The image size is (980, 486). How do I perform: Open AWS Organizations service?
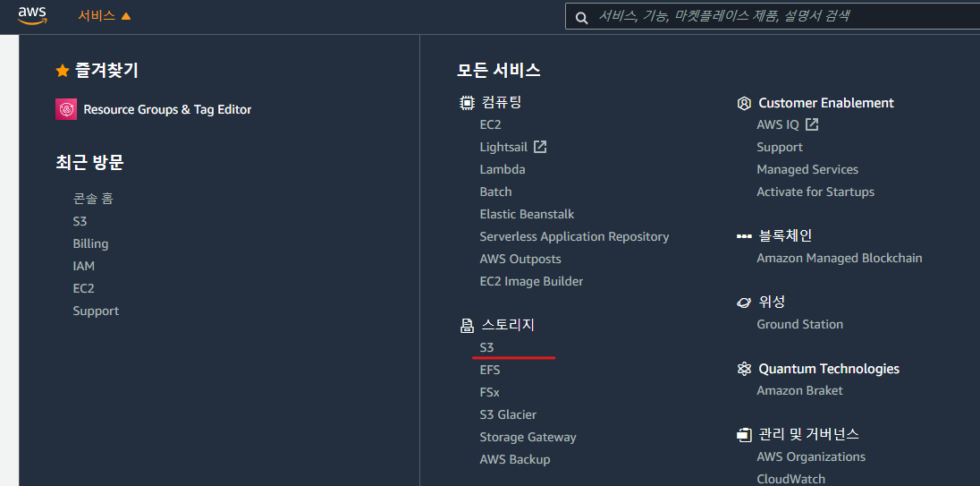811,456
